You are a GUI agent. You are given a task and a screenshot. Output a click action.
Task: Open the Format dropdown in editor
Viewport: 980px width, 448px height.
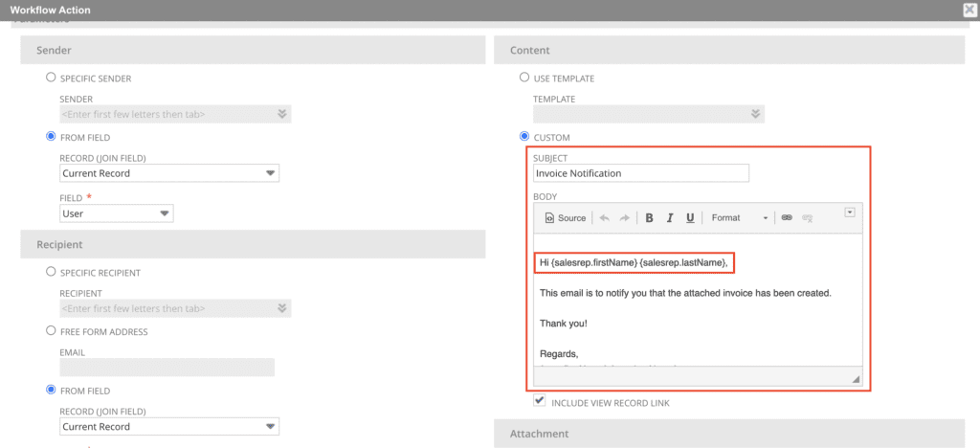pos(740,218)
